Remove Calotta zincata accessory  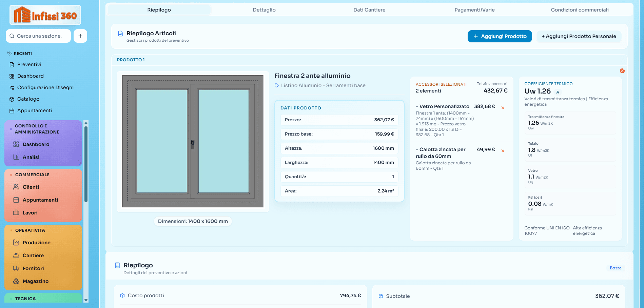[503, 151]
